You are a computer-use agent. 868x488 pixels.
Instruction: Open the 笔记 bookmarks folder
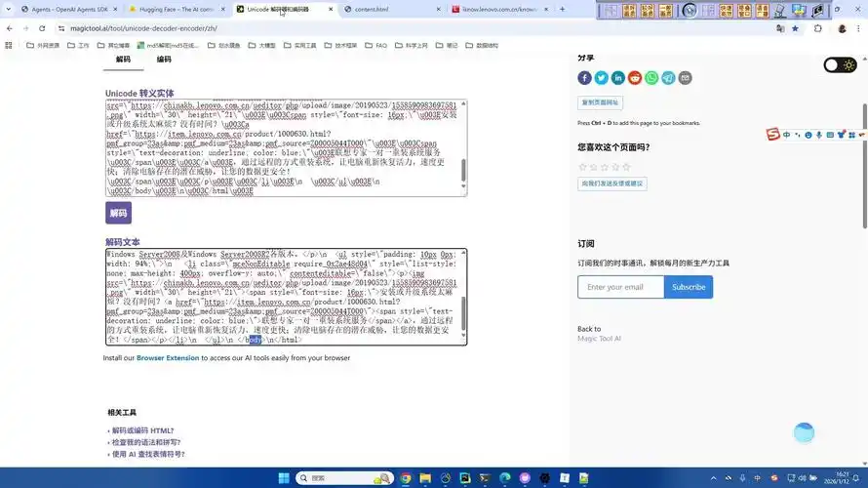click(x=447, y=46)
